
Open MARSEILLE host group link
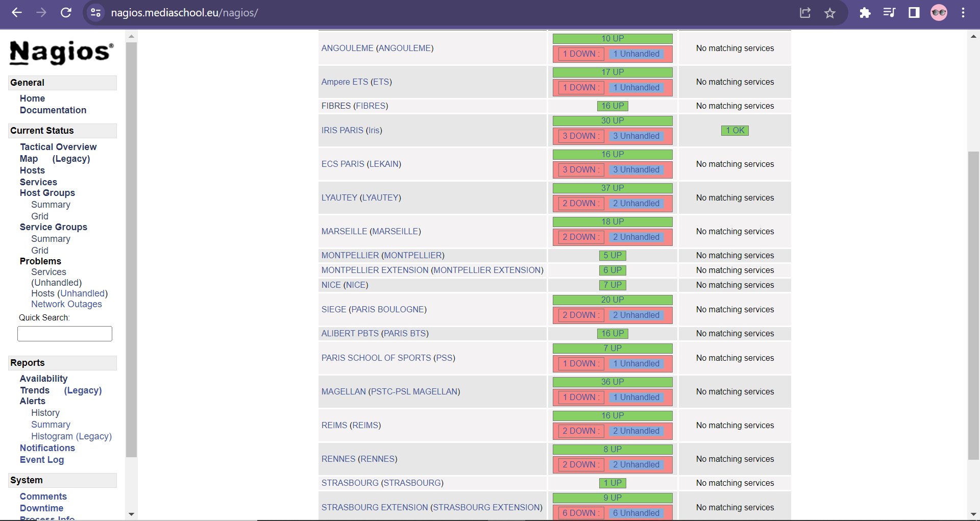click(345, 231)
